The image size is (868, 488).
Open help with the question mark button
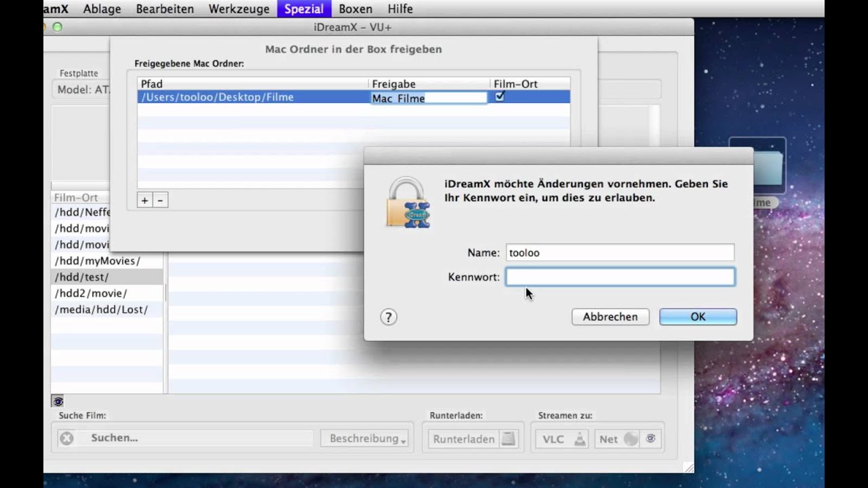tap(389, 317)
